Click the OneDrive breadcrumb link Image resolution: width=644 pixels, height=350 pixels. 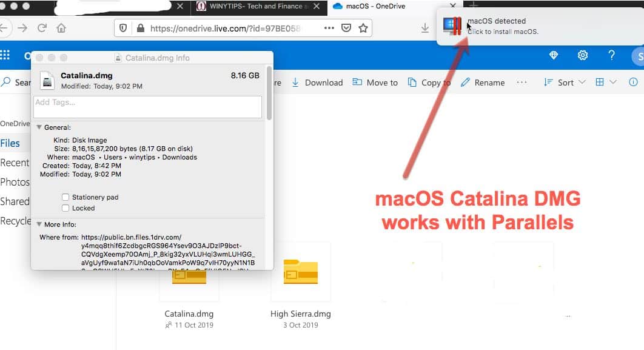(x=15, y=123)
